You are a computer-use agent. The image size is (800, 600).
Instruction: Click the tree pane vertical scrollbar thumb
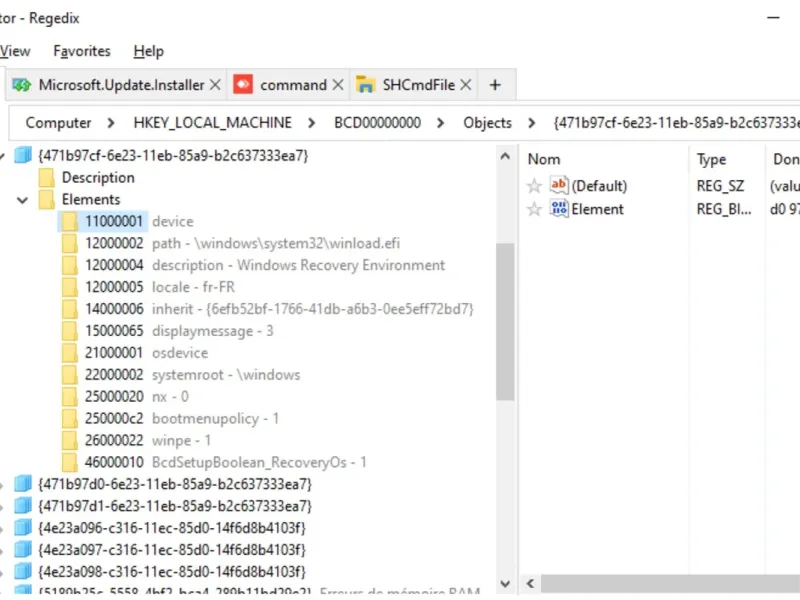coord(505,322)
